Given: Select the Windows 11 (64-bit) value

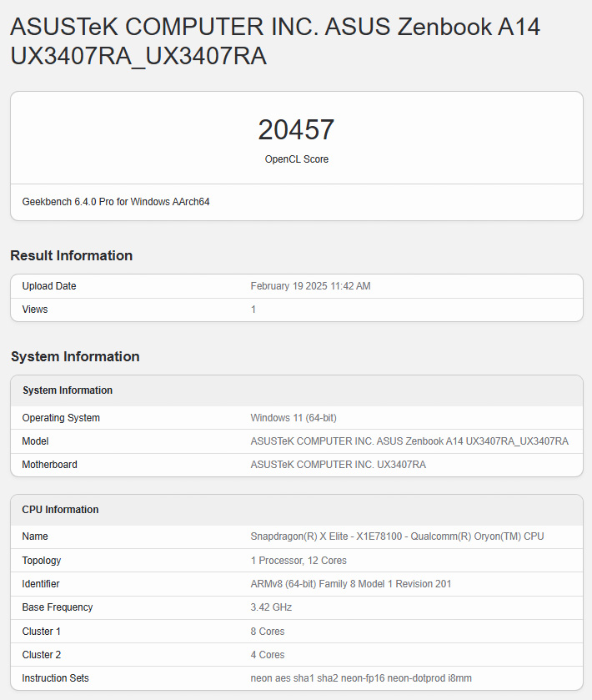Looking at the screenshot, I should 293,418.
